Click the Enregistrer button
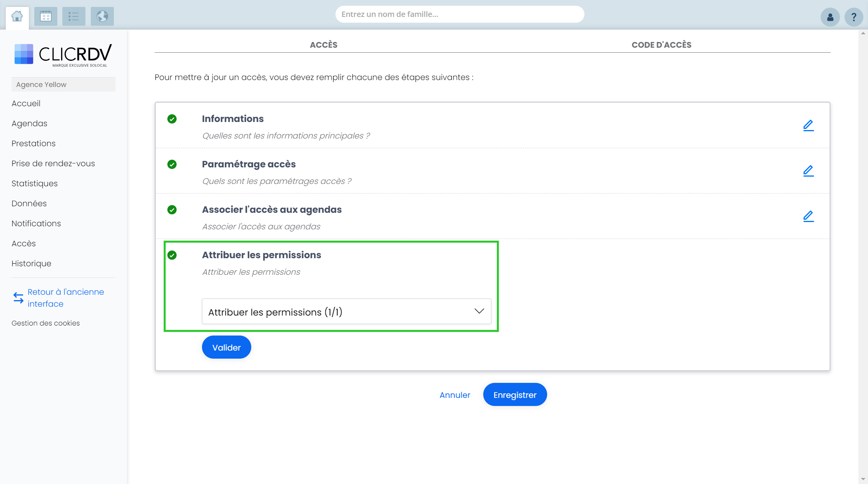The image size is (868, 486). pos(515,394)
